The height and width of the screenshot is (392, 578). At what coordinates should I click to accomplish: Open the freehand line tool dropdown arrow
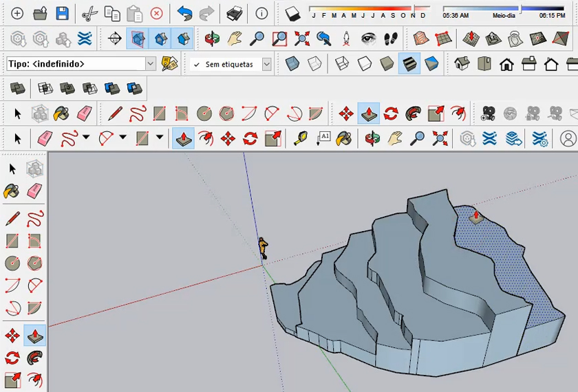86,138
